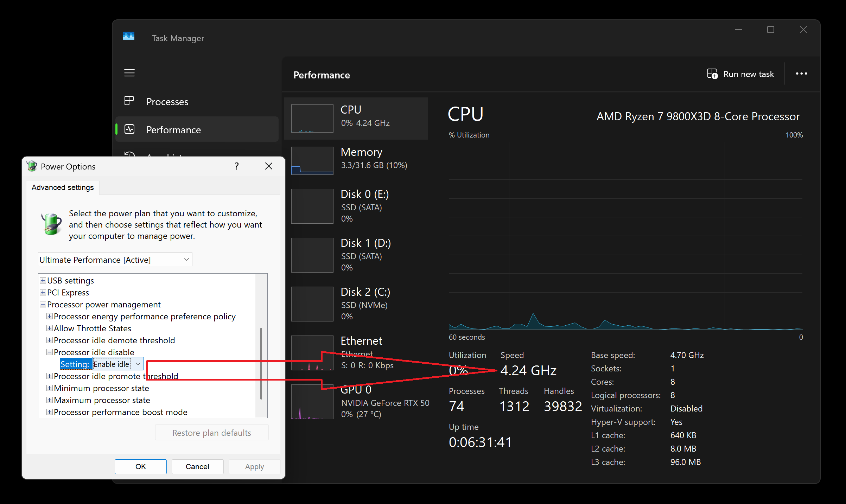Close the Task Manager window
846x504 pixels.
point(803,30)
